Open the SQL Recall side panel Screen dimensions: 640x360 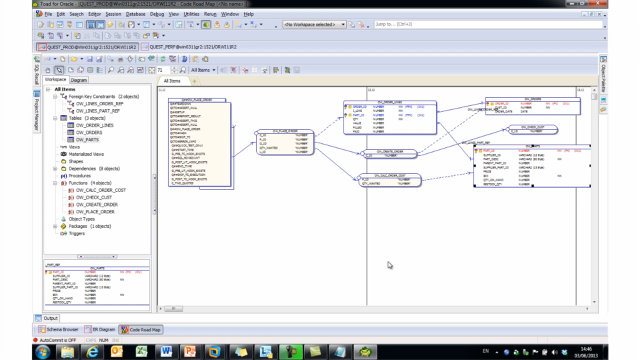(x=37, y=70)
